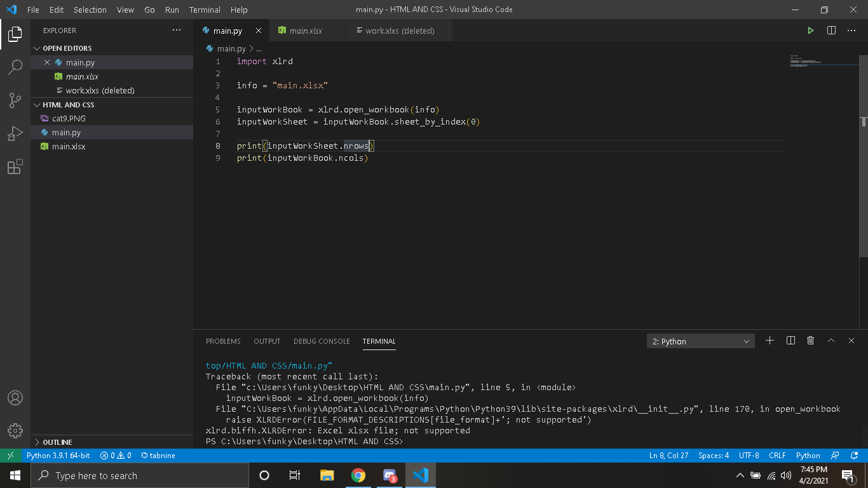Open the Extensions view
This screenshot has width=868, height=488.
pyautogui.click(x=15, y=167)
